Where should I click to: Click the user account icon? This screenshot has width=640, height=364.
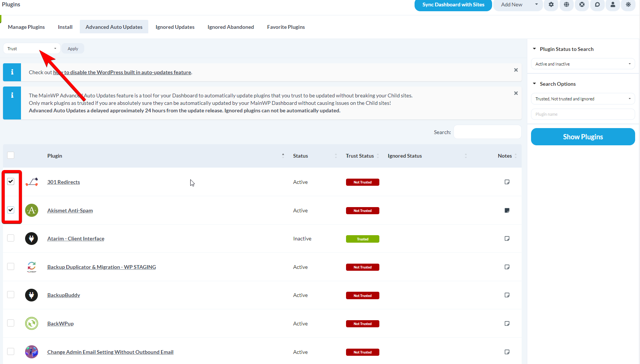tap(612, 5)
